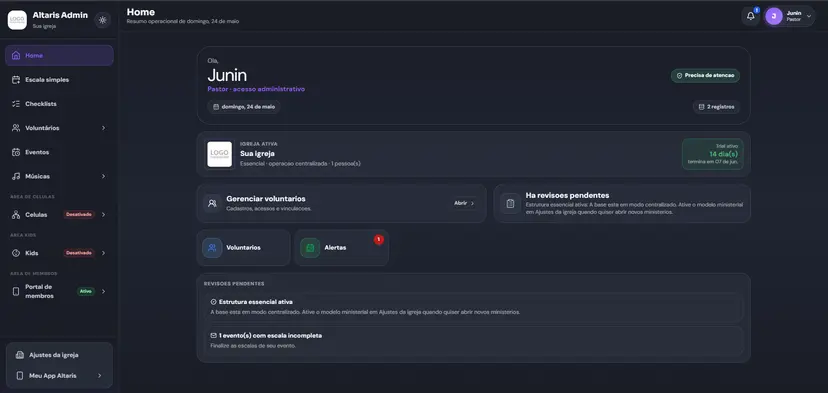Click the Gerenciar voluntarios people icon
828x393 pixels.
212,203
